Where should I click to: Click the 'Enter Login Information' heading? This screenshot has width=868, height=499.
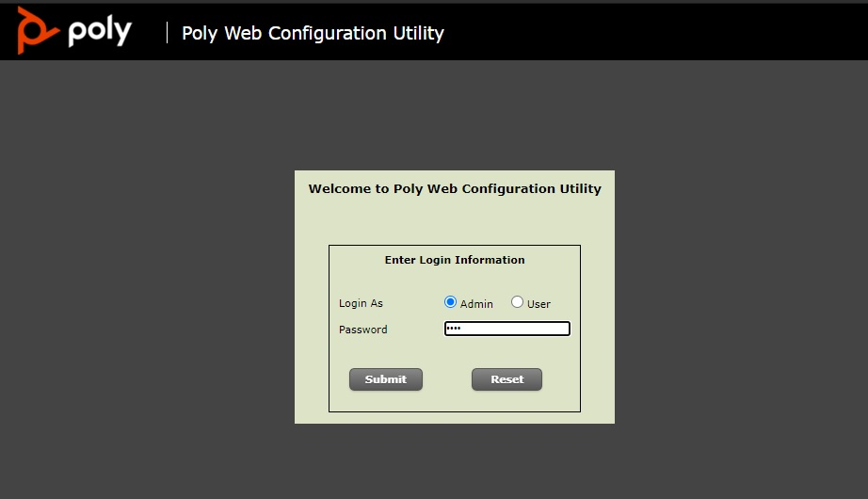tap(455, 260)
